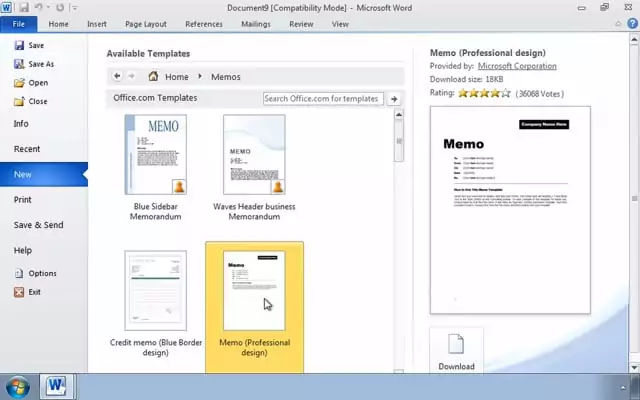Click template list scroll up arrow
640x400 pixels.
point(399,115)
